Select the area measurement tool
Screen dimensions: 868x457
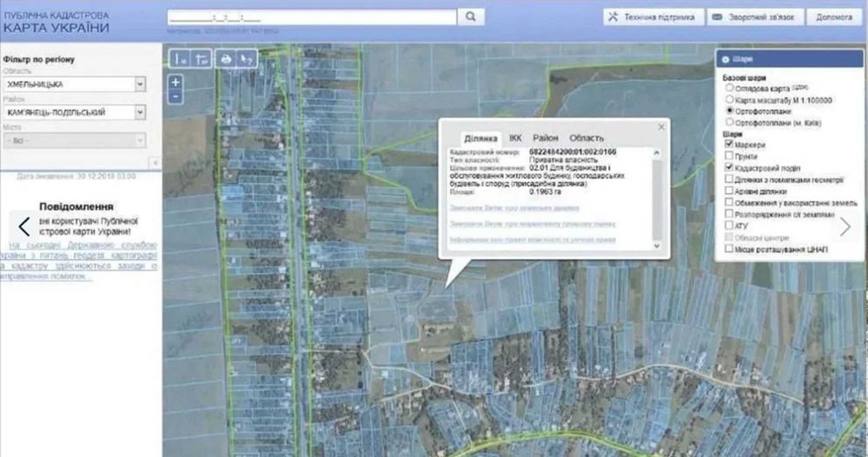click(x=202, y=59)
